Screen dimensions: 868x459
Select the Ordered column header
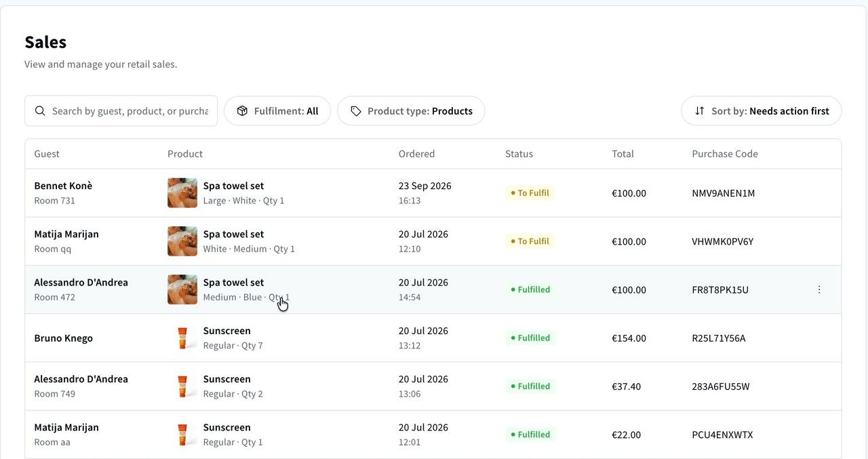416,154
